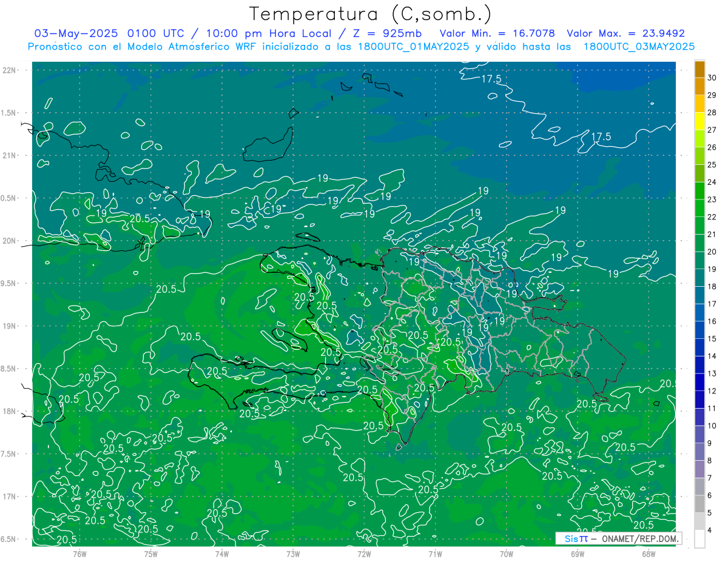Click the "16" value on the color scale
Screen dimensions: 728x562
712,321
